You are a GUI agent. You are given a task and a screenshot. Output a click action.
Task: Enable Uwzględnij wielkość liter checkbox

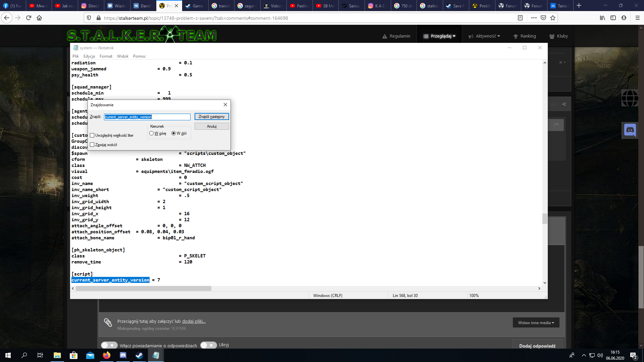[92, 135]
